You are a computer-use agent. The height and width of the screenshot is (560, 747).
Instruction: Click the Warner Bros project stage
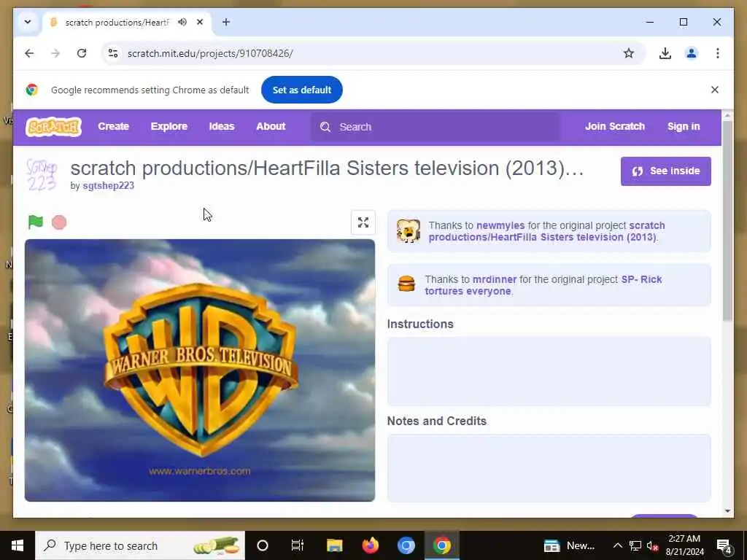click(x=200, y=370)
